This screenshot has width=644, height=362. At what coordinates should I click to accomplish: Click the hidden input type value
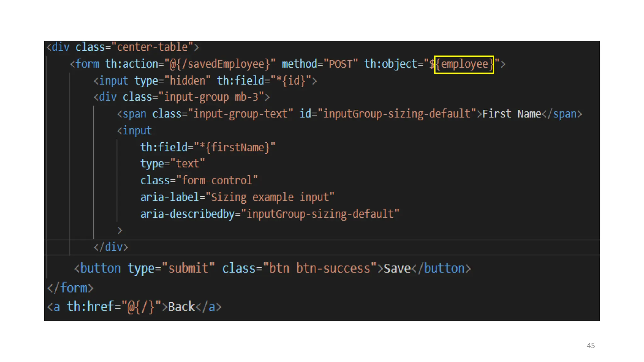(187, 81)
